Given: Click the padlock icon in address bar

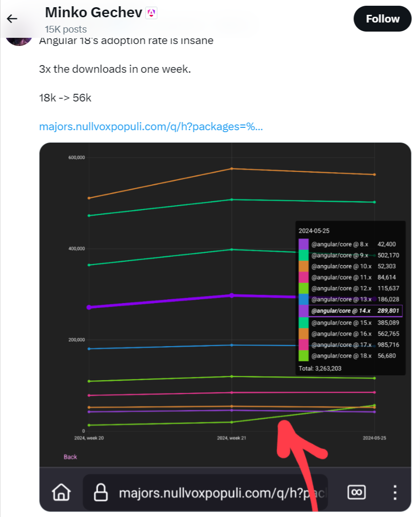Looking at the screenshot, I should point(101,492).
